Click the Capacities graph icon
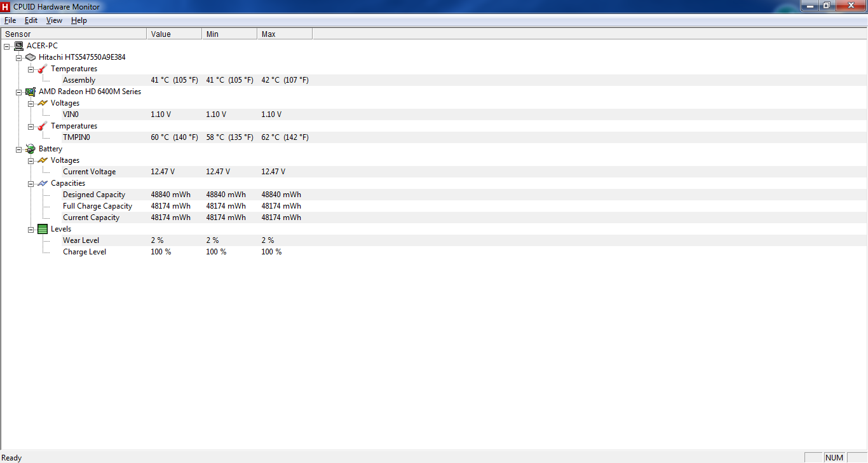 43,183
